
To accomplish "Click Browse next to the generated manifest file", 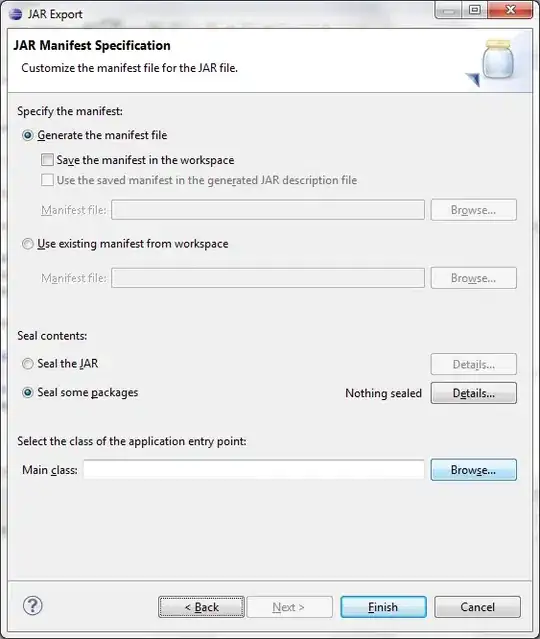I will click(x=474, y=210).
